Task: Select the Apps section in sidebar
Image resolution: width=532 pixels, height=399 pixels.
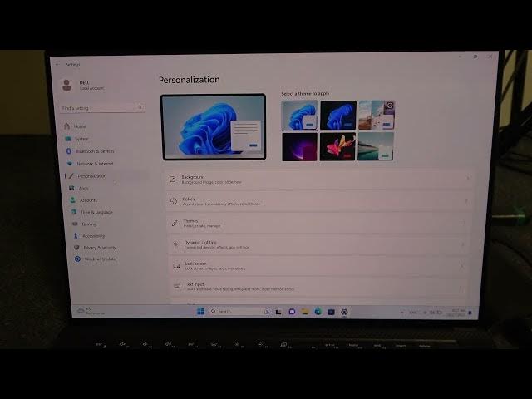Action: pyautogui.click(x=83, y=189)
